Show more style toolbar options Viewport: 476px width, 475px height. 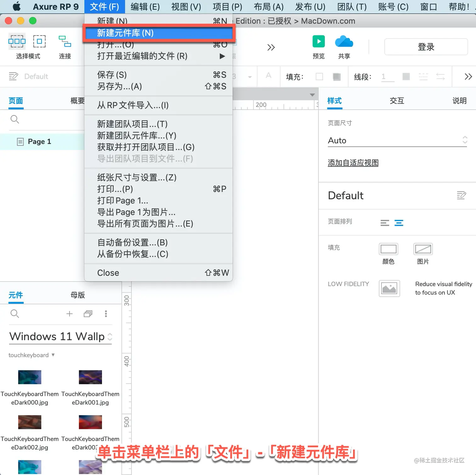tap(468, 77)
